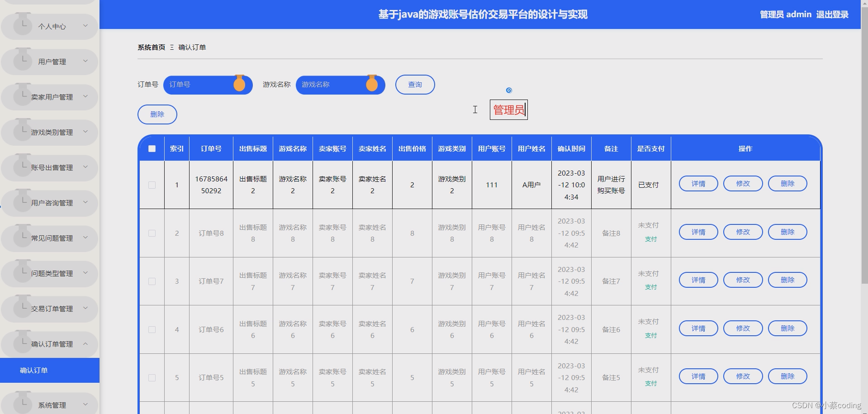Open the 确认订单 submenu item
Image resolution: width=868 pixels, height=414 pixels.
50,370
